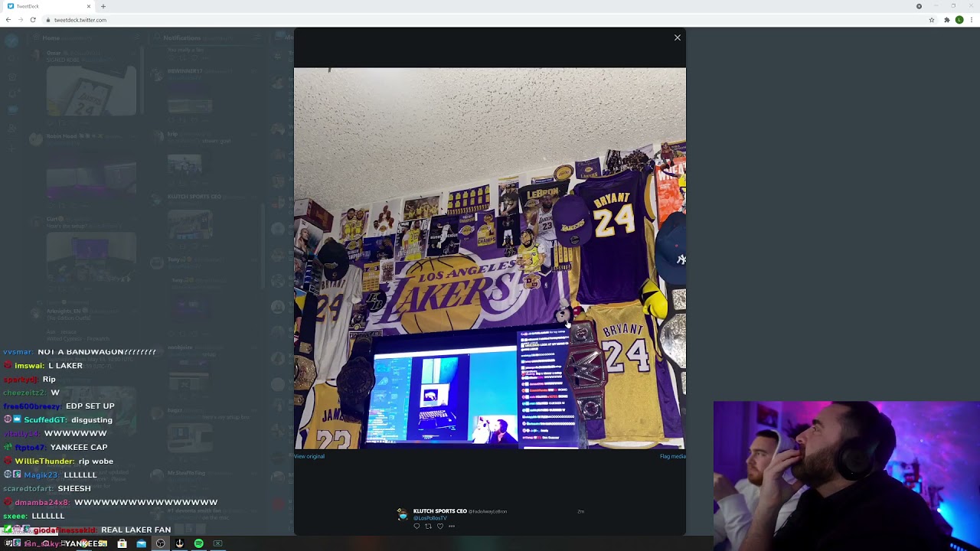Click the Home column header in TweetDeck

pyautogui.click(x=51, y=37)
